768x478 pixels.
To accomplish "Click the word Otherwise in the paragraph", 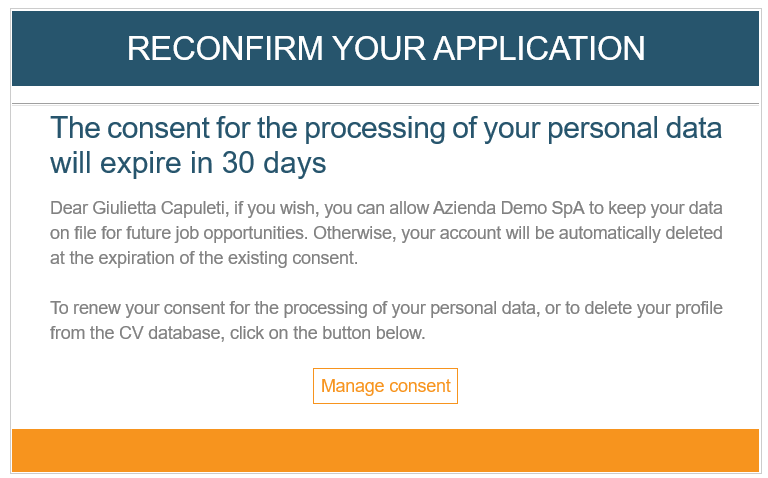I will tap(354, 233).
